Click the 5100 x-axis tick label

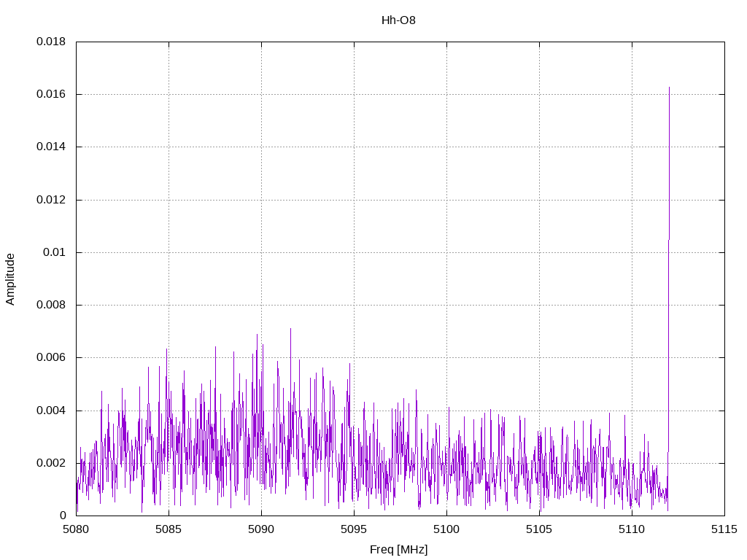pos(447,529)
